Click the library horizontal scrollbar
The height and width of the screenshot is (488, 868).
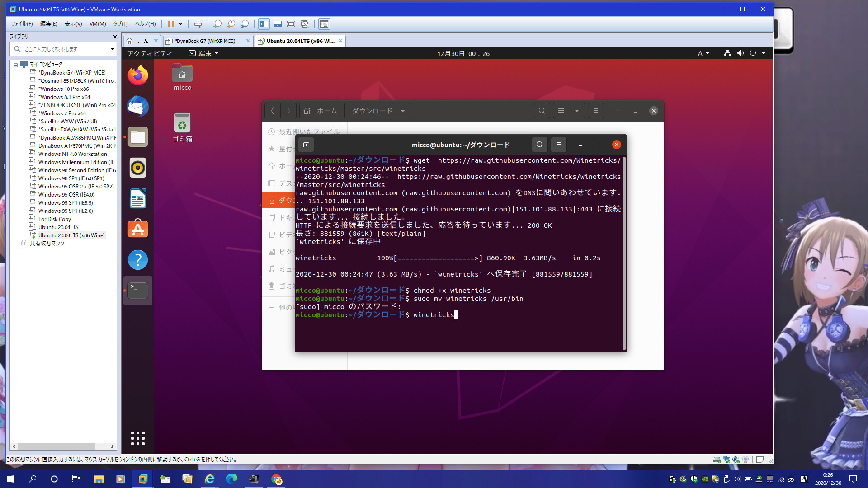click(x=57, y=446)
